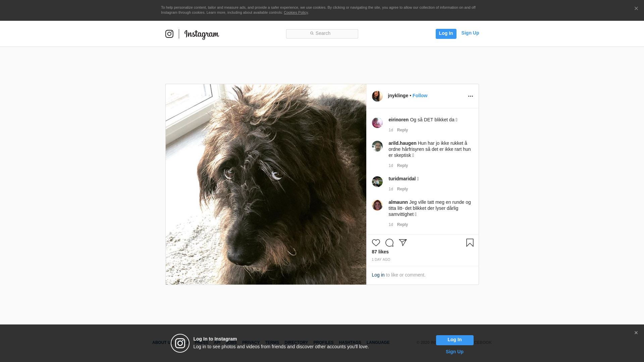This screenshot has height=362, width=644.
Task: Click the 1d timestamp on almaunn's comment
Action: point(391,225)
